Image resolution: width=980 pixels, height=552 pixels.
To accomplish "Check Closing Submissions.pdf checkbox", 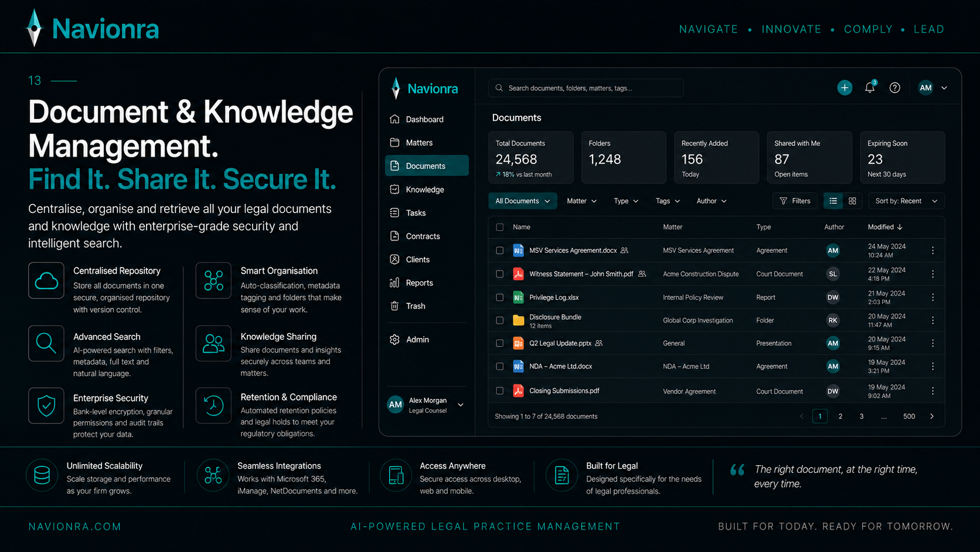I will tap(499, 391).
